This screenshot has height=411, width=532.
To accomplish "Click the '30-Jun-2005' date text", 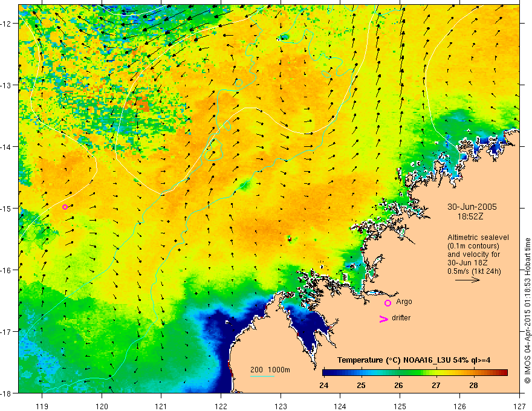I will click(x=472, y=207).
